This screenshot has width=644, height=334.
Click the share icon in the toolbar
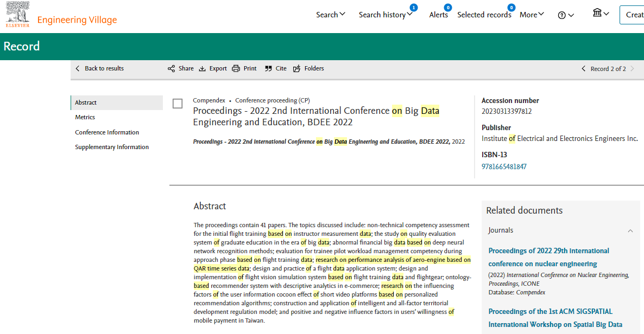171,68
